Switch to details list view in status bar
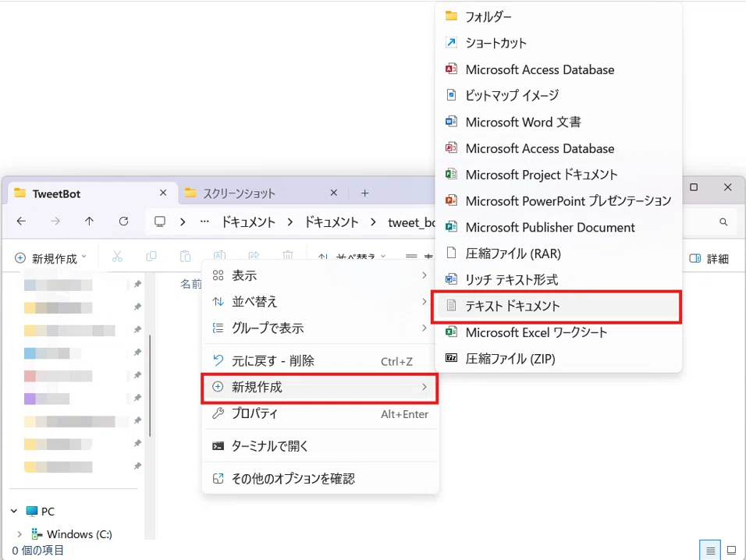The height and width of the screenshot is (560, 746). [x=710, y=551]
